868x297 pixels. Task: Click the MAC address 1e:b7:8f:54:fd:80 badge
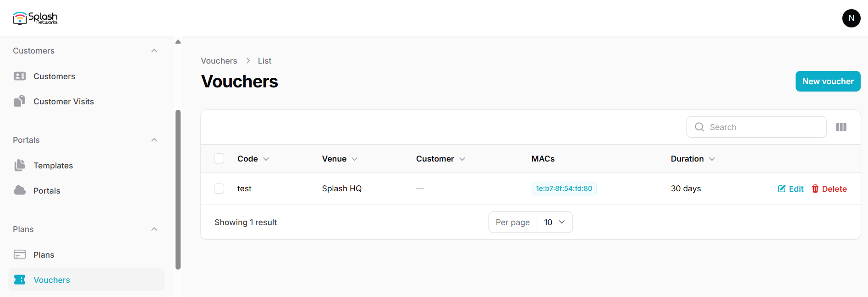pyautogui.click(x=564, y=189)
